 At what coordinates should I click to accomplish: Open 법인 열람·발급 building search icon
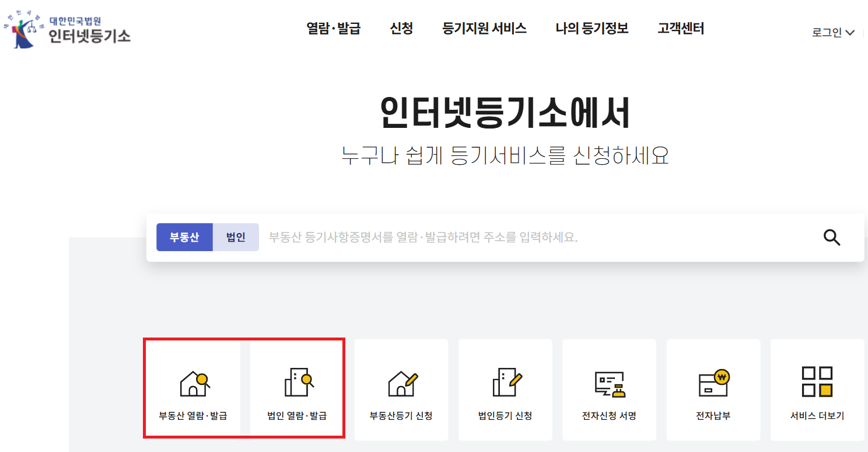coord(299,383)
